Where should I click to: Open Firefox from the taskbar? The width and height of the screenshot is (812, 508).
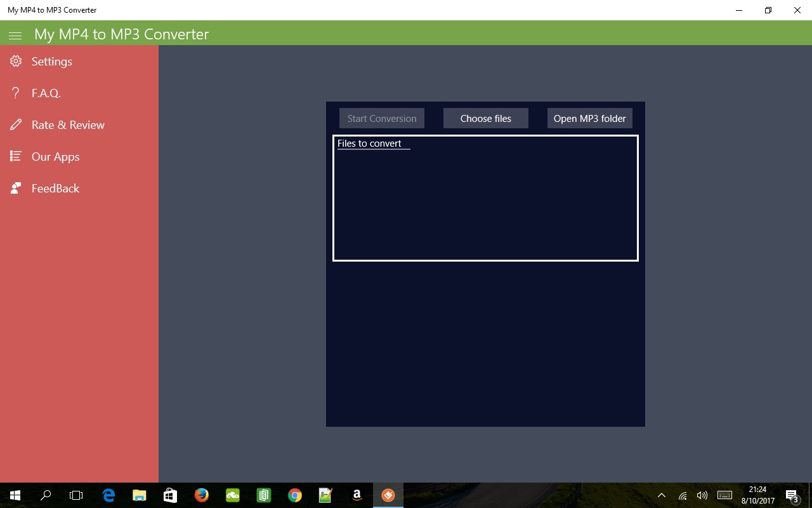coord(202,495)
